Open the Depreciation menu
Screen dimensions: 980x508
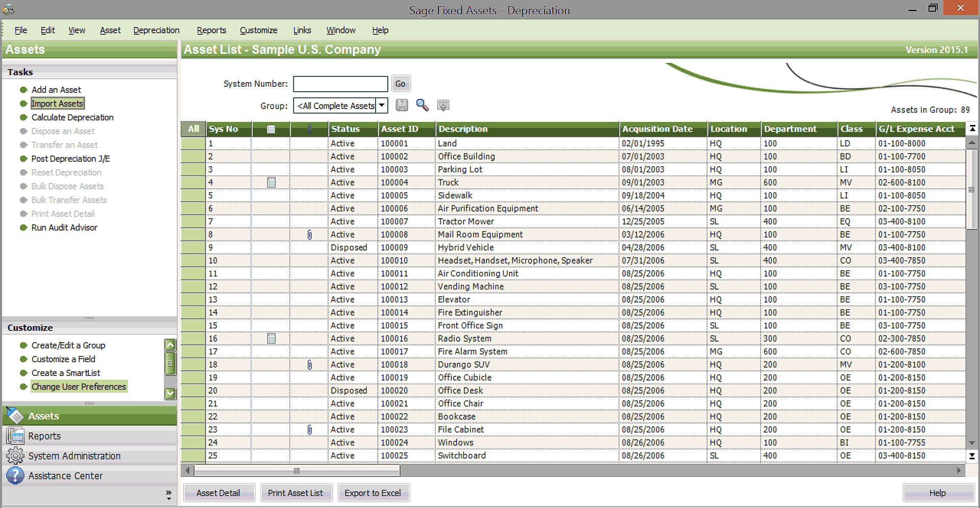pos(156,30)
